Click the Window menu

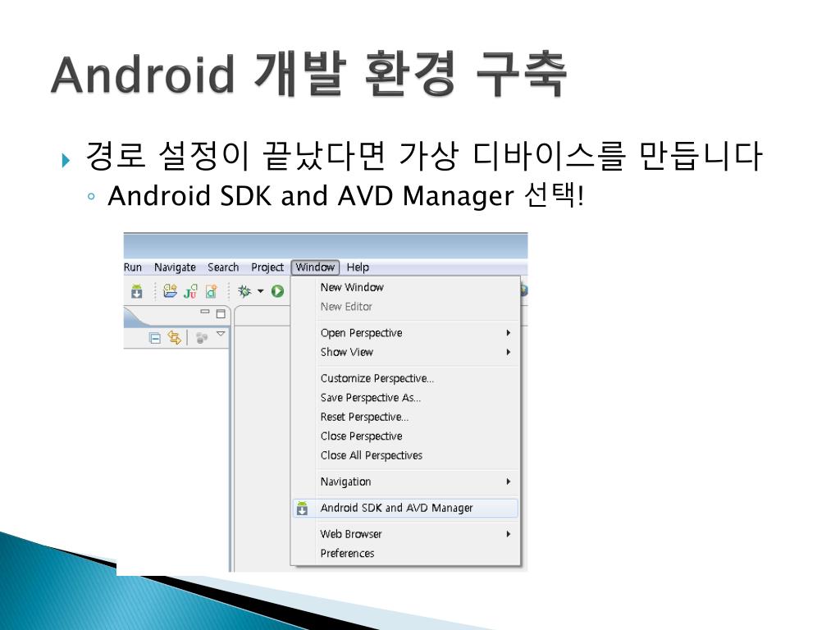click(x=315, y=267)
